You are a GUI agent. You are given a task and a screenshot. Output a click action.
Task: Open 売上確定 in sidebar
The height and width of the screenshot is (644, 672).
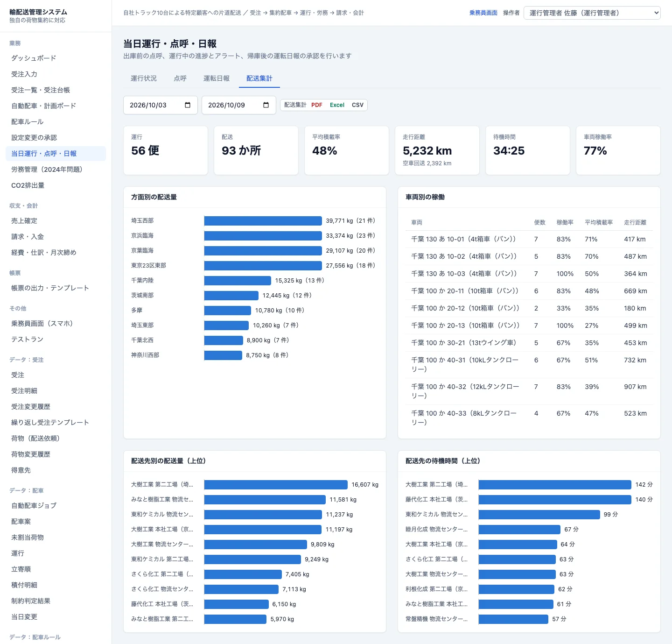pyautogui.click(x=56, y=221)
